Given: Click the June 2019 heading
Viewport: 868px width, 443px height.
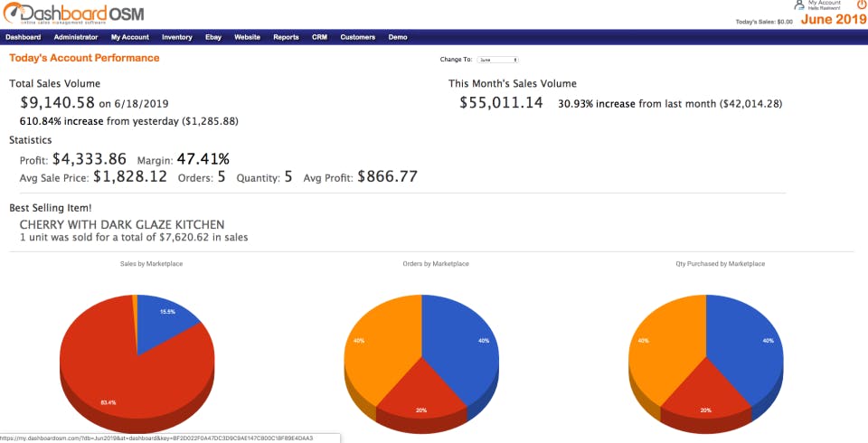Looking at the screenshot, I should click(834, 19).
